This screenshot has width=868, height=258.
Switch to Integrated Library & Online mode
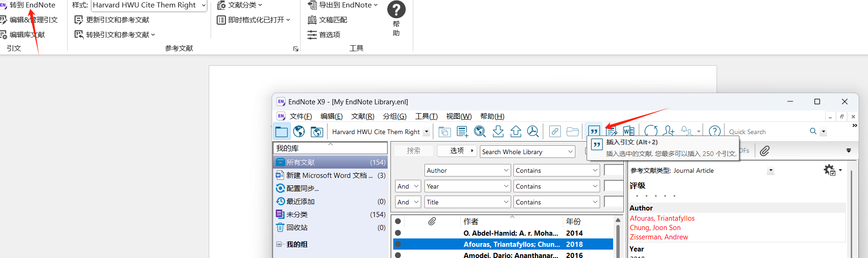click(317, 132)
